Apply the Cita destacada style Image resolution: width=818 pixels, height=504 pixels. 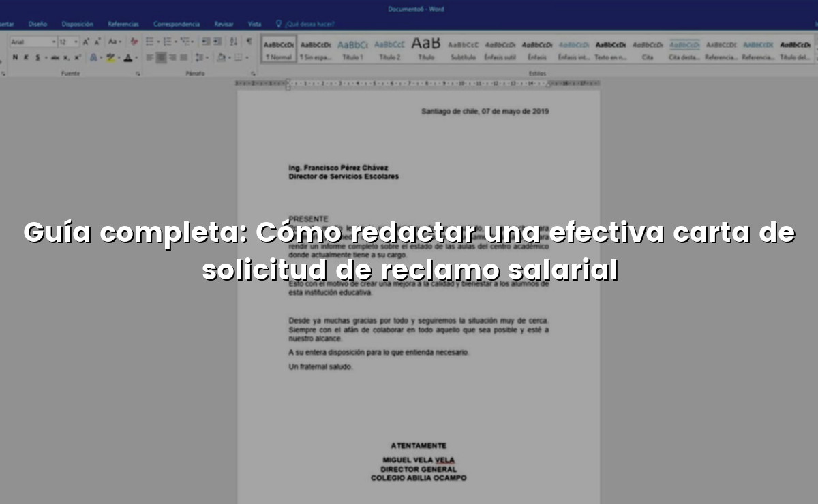[684, 50]
